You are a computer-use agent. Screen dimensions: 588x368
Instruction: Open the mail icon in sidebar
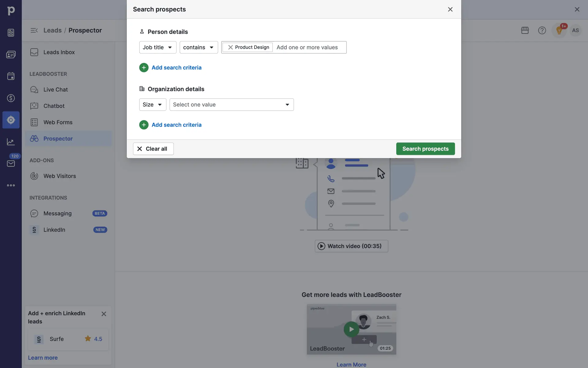point(11,163)
